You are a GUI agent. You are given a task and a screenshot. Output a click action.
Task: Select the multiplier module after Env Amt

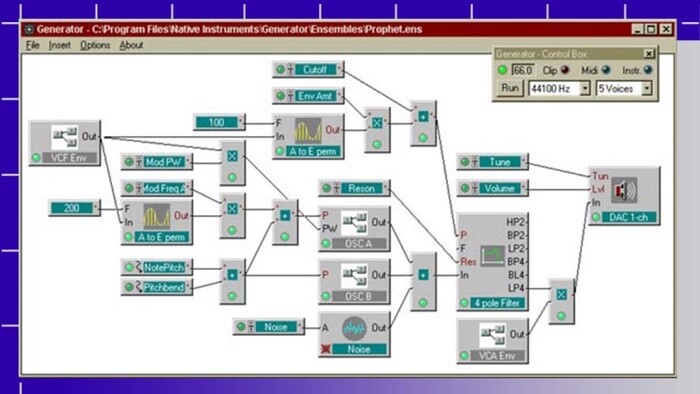(x=377, y=130)
